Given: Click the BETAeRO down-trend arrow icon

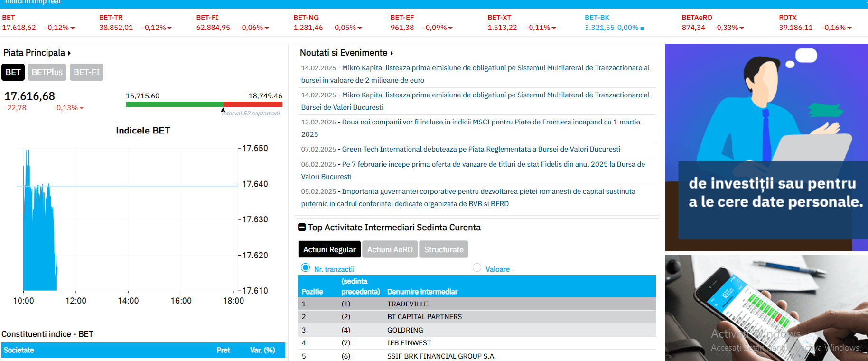Looking at the screenshot, I should [742, 28].
